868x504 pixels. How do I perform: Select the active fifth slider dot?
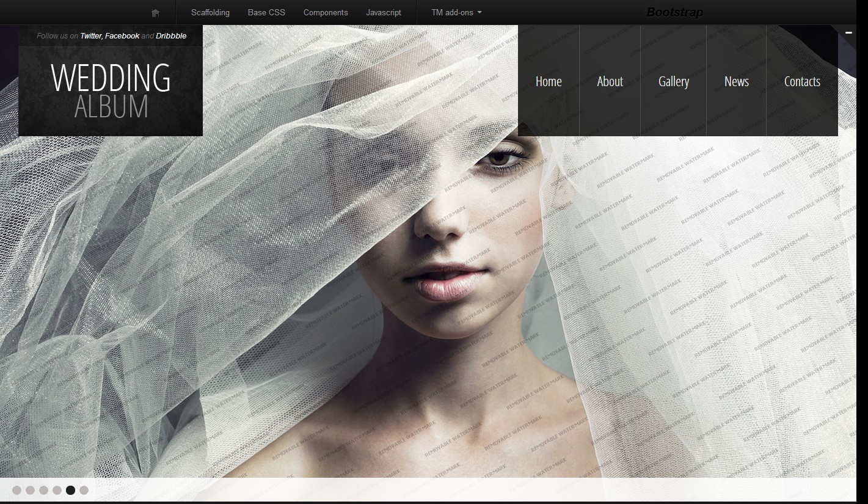[70, 490]
